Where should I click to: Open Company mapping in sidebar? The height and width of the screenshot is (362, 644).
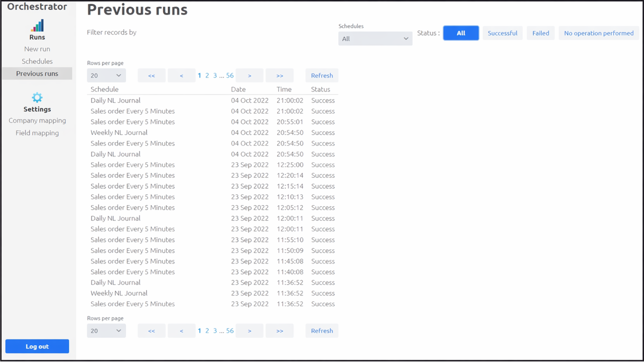click(x=37, y=121)
